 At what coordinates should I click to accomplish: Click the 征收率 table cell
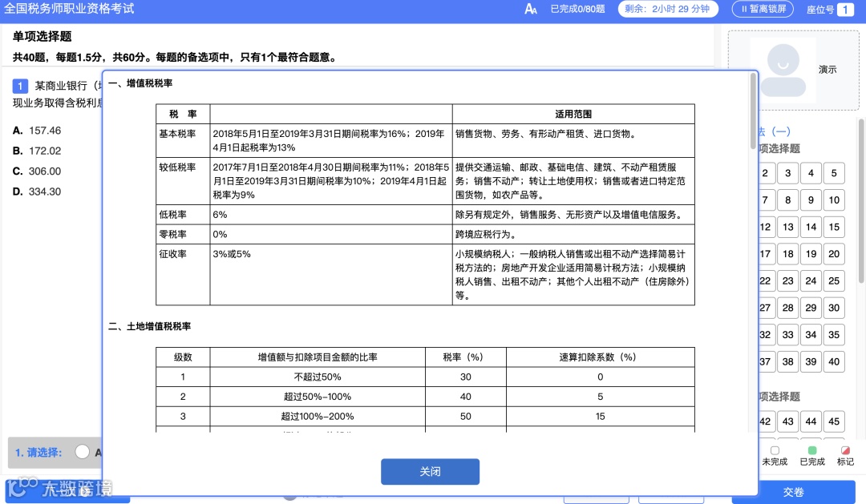pyautogui.click(x=183, y=274)
